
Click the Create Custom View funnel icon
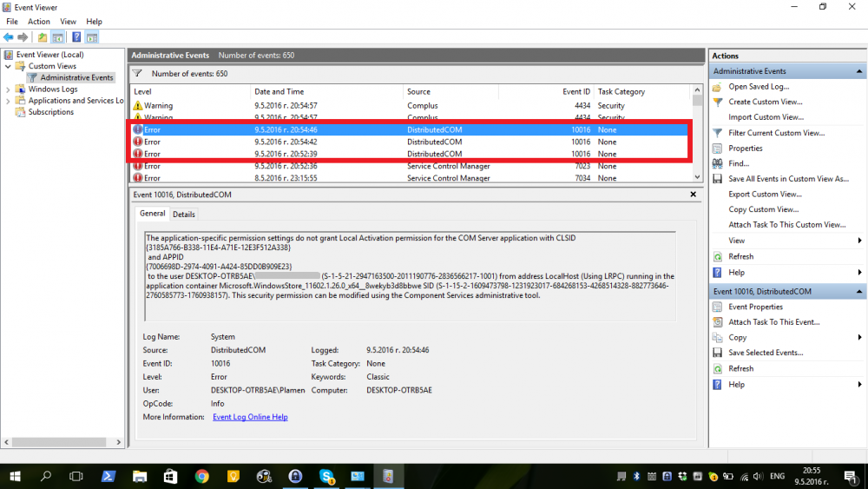pos(718,102)
